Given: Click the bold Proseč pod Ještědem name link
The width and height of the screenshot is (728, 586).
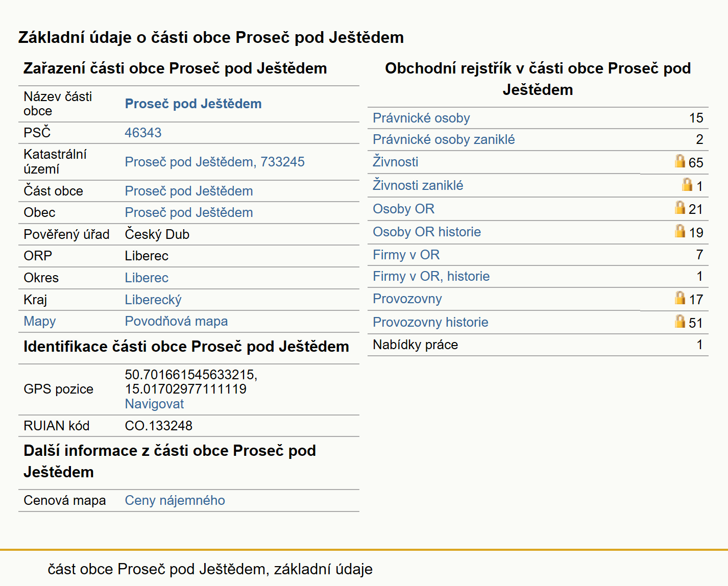Looking at the screenshot, I should pyautogui.click(x=193, y=104).
